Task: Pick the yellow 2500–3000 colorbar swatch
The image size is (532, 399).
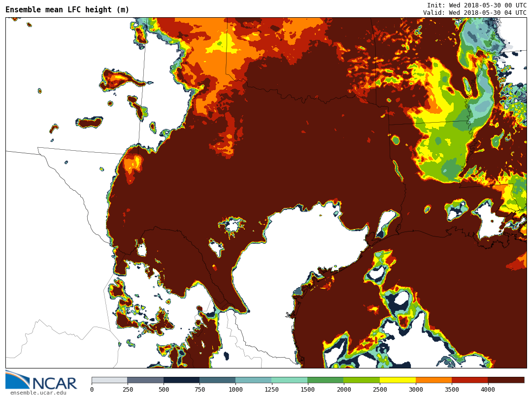Action: (398, 380)
